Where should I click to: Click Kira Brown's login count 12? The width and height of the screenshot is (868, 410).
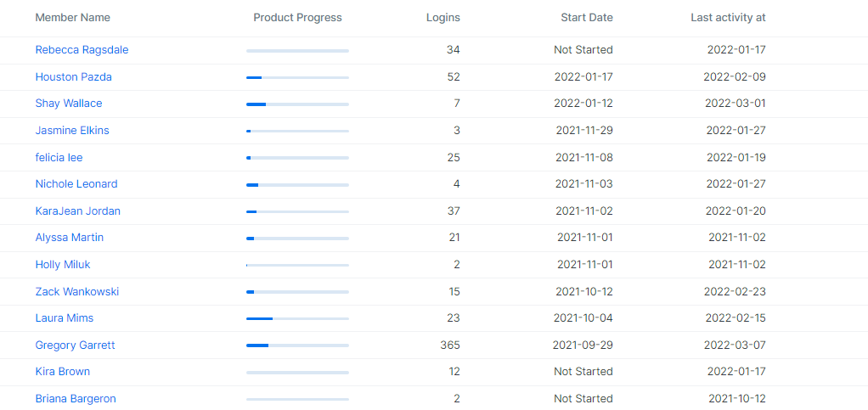click(x=454, y=372)
